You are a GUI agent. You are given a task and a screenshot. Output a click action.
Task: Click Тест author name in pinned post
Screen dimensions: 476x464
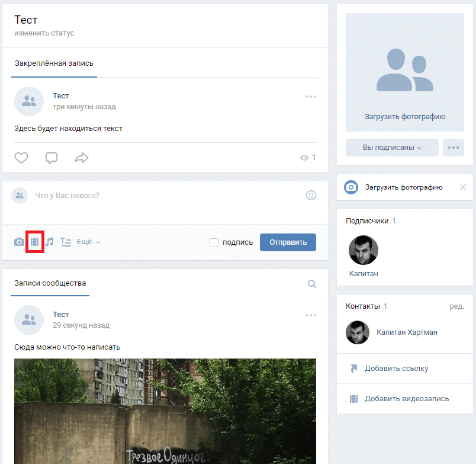point(61,96)
